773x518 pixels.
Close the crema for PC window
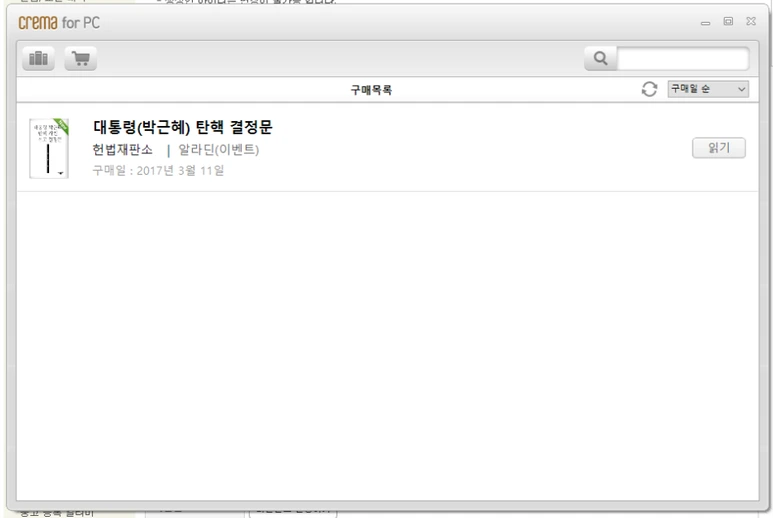(x=751, y=21)
